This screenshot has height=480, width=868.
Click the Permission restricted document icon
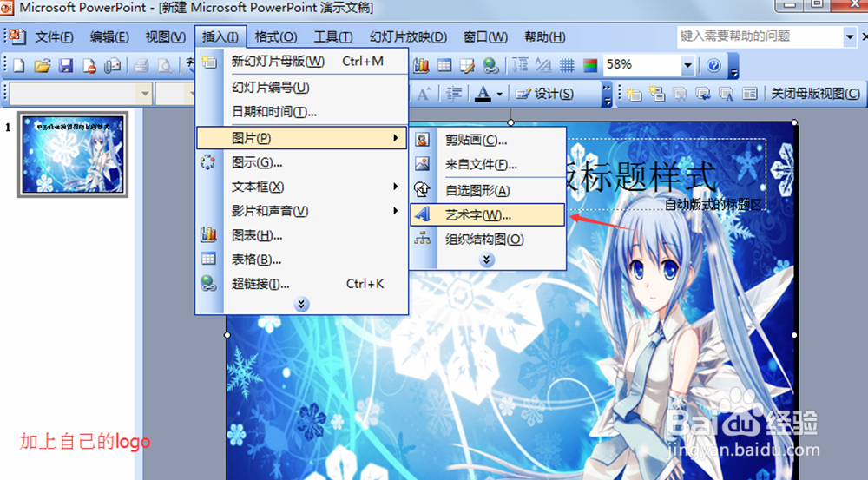coord(89,66)
